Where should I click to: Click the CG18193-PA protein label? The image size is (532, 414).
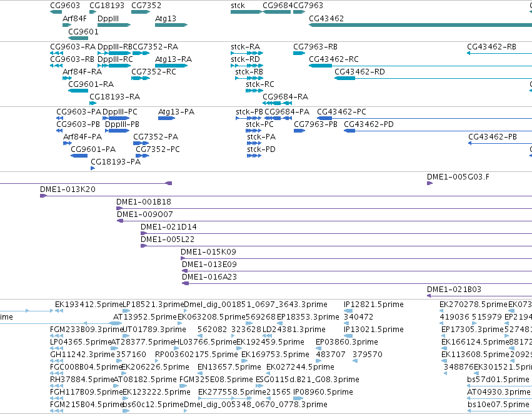pos(116,162)
